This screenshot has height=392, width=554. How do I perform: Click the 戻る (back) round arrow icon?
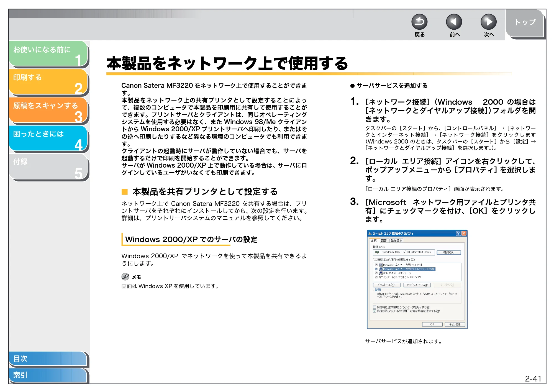[x=419, y=22]
